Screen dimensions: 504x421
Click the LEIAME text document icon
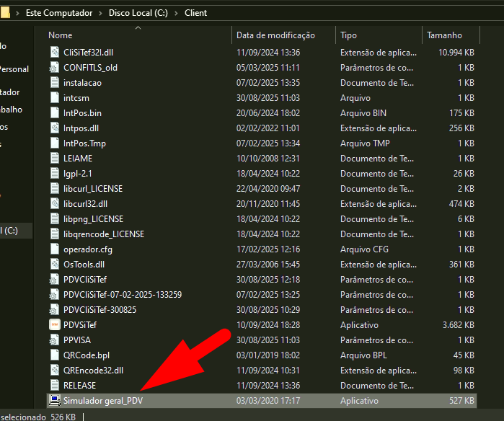pos(55,159)
